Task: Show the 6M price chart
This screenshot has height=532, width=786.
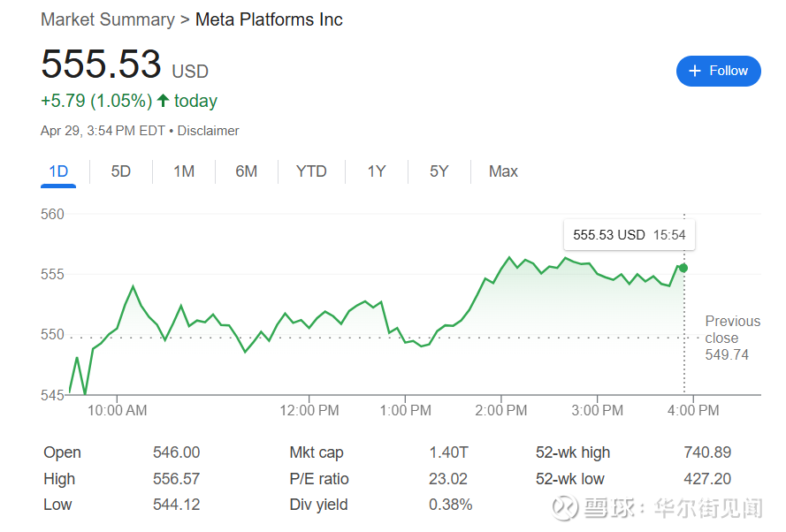Action: [x=247, y=171]
